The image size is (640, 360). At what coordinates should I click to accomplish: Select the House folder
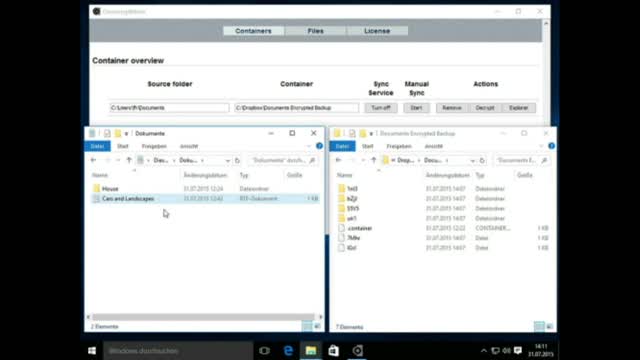pyautogui.click(x=110, y=189)
